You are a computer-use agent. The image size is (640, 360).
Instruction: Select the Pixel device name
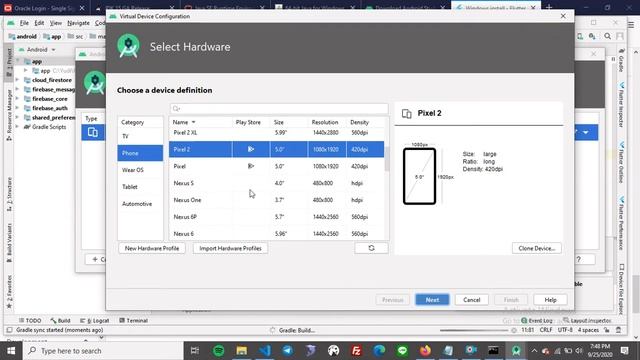[180, 166]
